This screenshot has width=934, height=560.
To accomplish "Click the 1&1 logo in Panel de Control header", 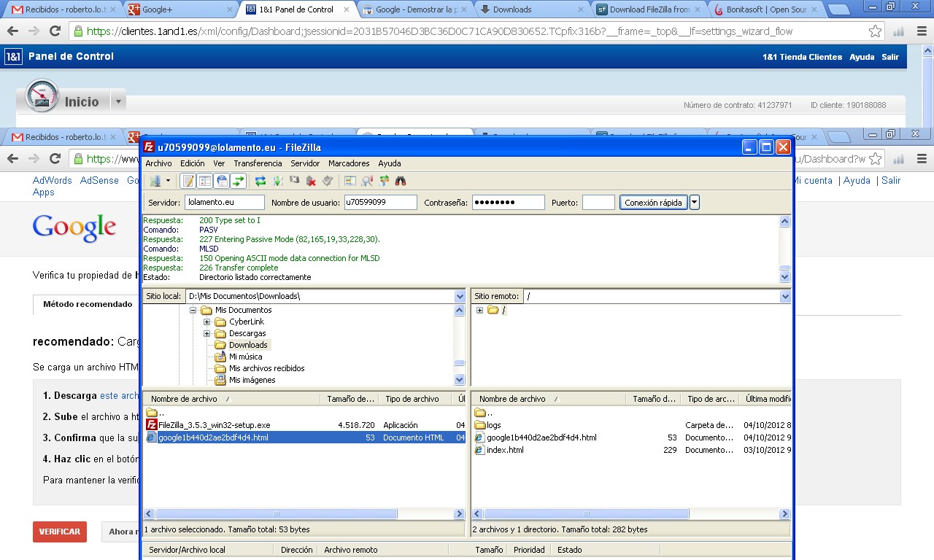I will click(13, 57).
